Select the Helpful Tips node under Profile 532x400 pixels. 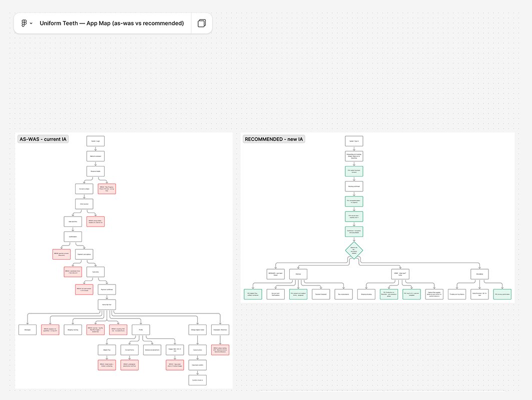point(107,350)
